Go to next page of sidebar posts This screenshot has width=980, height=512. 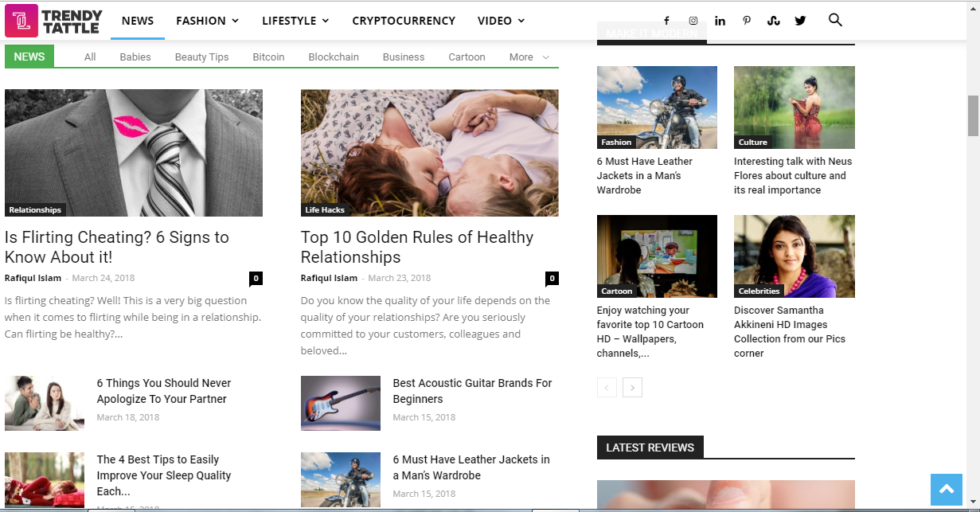(x=632, y=388)
